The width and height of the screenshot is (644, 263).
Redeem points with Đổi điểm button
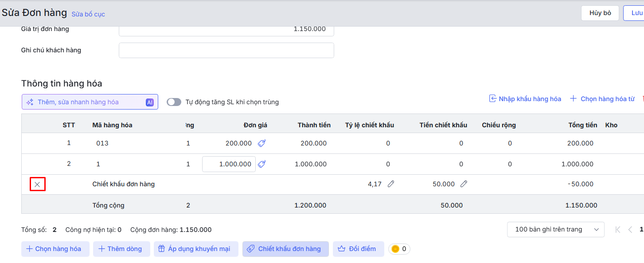click(357, 249)
